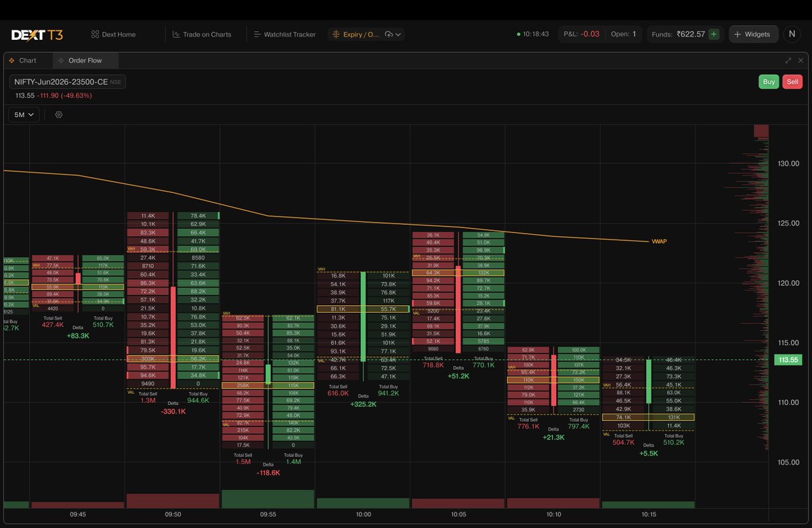Click the 10:15 time axis label
Image resolution: width=812 pixels, height=528 pixels.
tap(648, 514)
